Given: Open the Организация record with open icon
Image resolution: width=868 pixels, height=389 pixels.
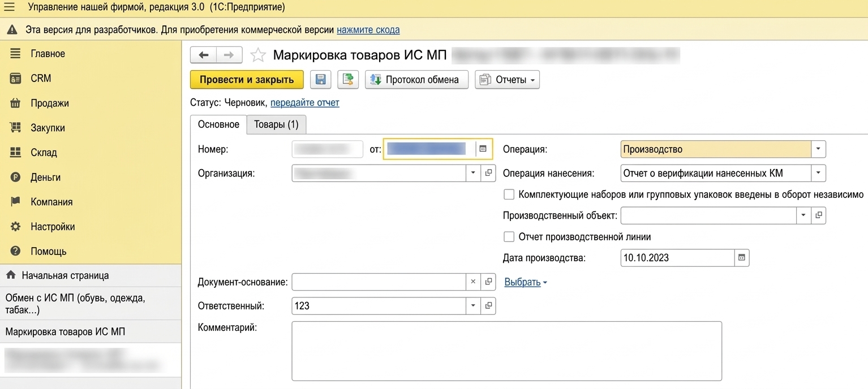Looking at the screenshot, I should (488, 173).
